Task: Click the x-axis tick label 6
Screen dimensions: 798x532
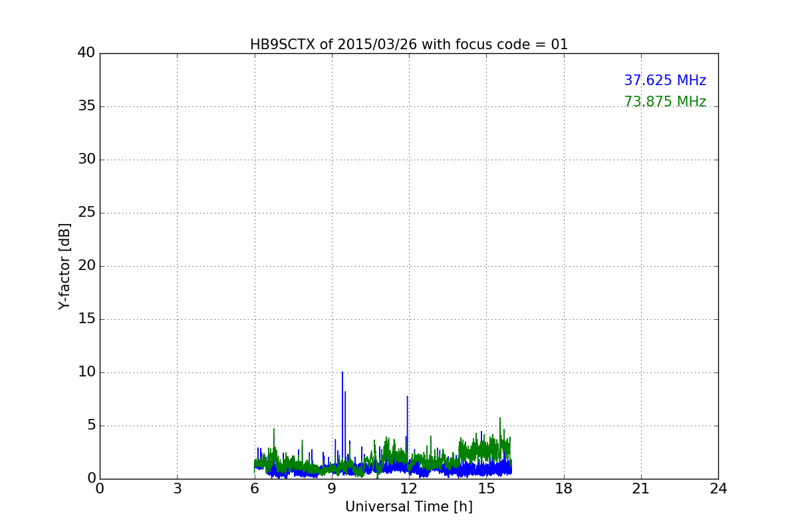Action: tap(255, 488)
